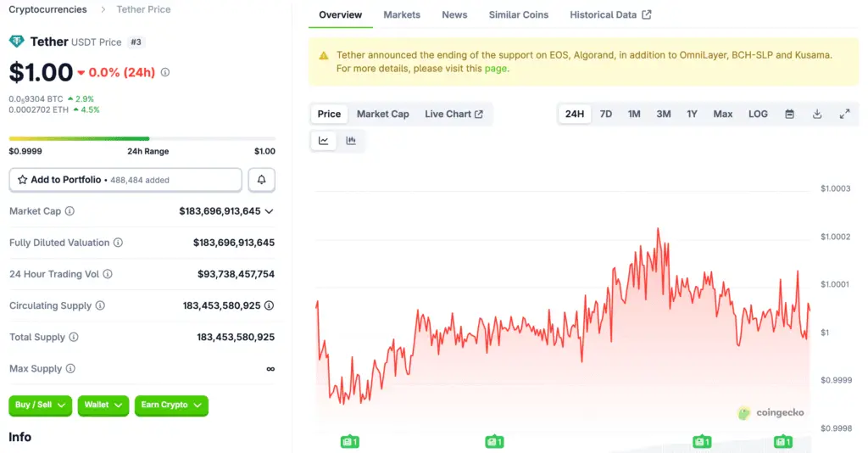Follow the 'page' link in the notice
Viewport: 868px width, 453px height.
496,69
